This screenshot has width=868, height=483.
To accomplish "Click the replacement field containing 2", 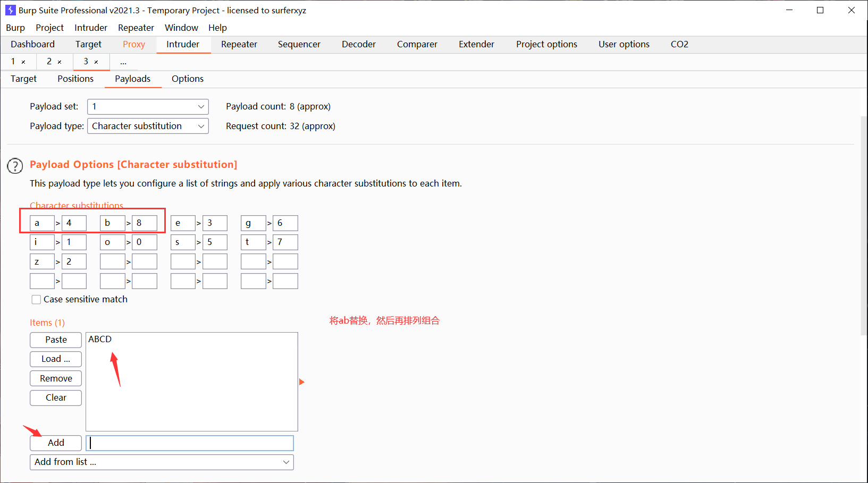I will pyautogui.click(x=74, y=262).
